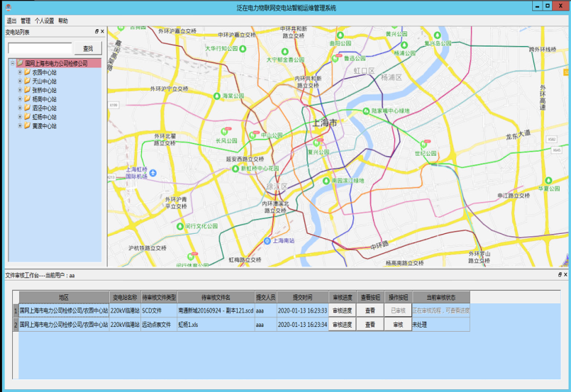Click the 南园滨江绿地 marker icon
Viewport: 571px width, 392px height.
pyautogui.click(x=326, y=181)
